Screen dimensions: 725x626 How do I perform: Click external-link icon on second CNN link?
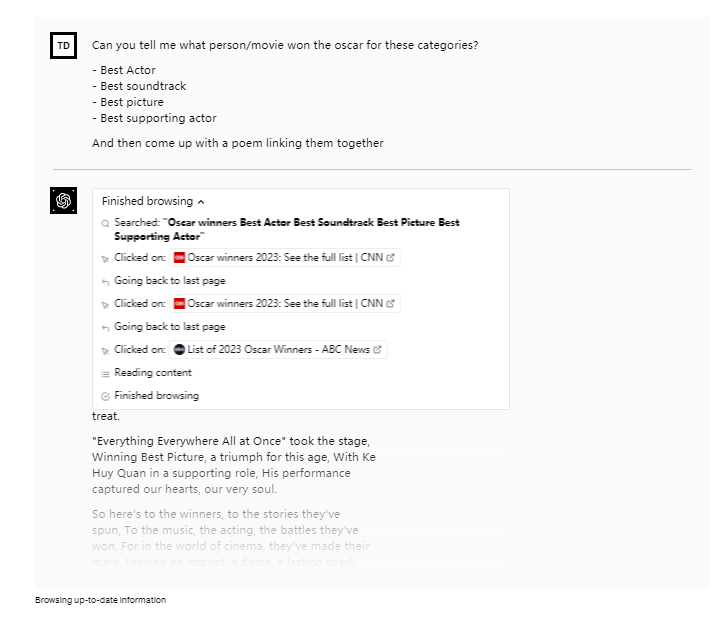click(x=391, y=303)
